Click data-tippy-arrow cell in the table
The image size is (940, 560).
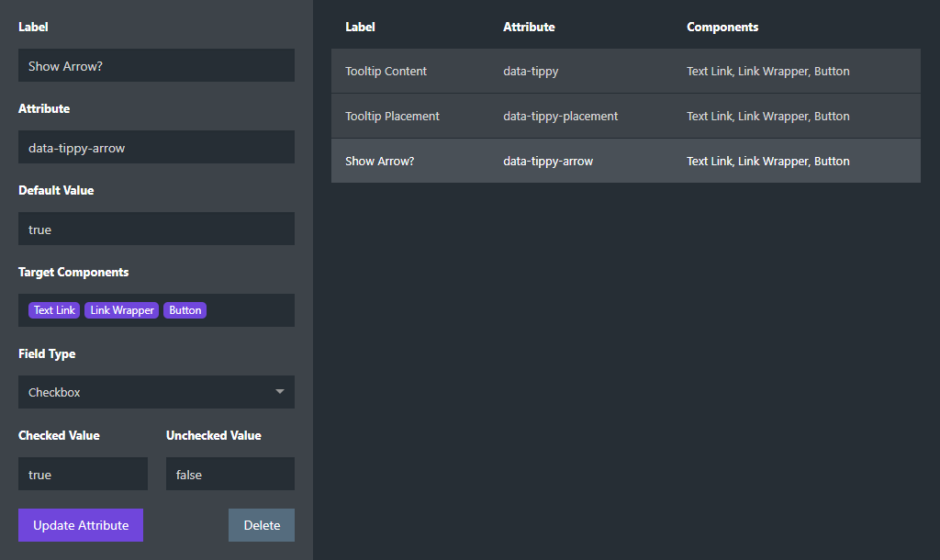click(548, 161)
